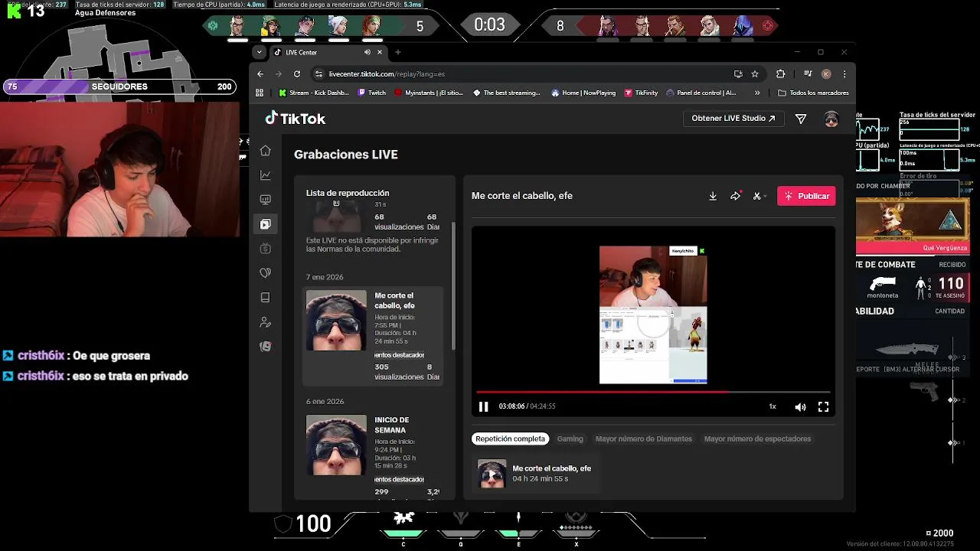Click the Publicar button

(806, 196)
